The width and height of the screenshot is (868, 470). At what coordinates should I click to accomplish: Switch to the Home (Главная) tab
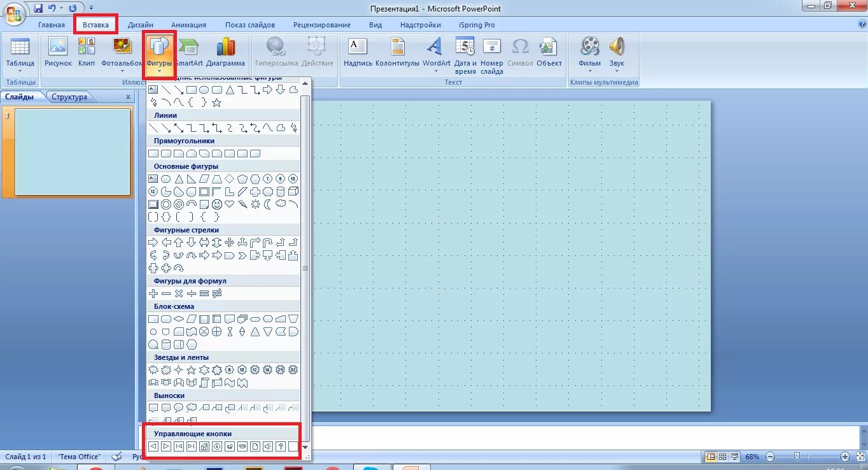click(x=52, y=25)
